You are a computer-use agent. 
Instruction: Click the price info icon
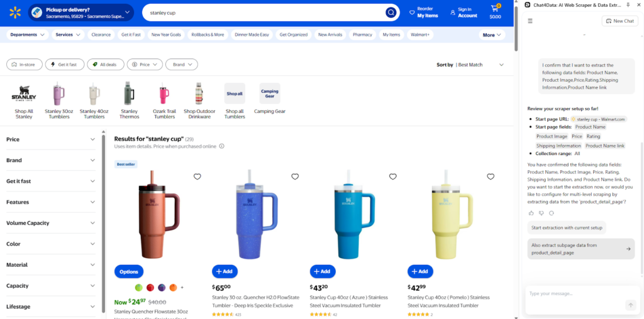[x=222, y=146]
